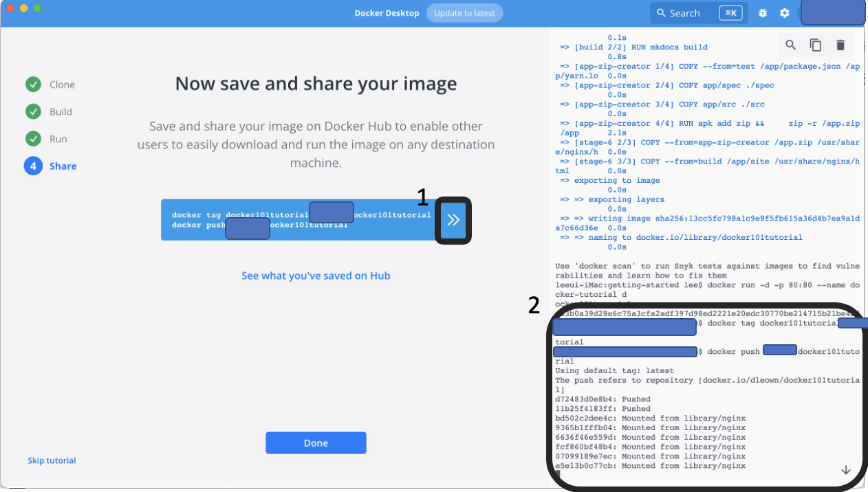
Task: Click the Done button
Action: pyautogui.click(x=316, y=443)
